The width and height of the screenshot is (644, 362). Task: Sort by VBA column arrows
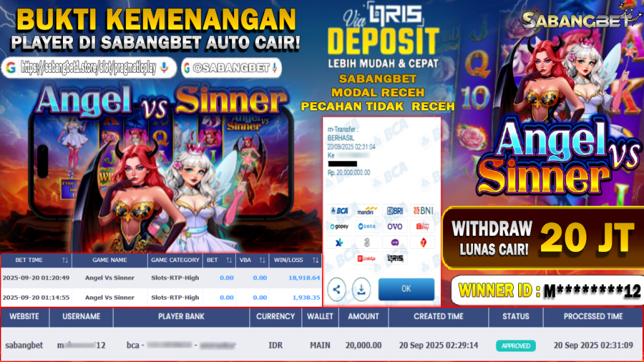tap(262, 260)
